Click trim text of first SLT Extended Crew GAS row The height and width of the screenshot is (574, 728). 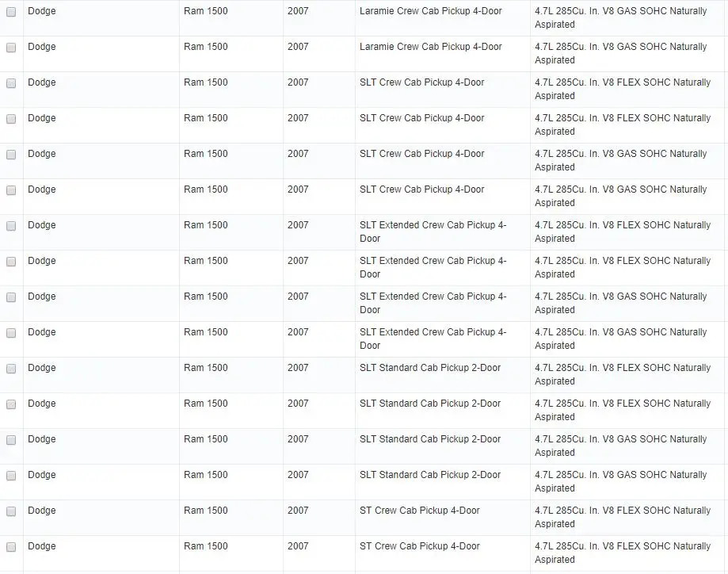pos(433,303)
